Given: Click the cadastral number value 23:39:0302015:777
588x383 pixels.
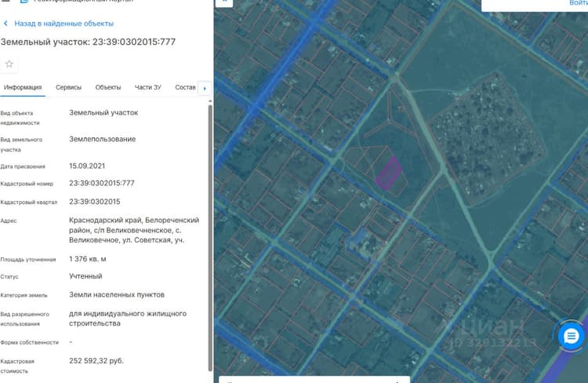Looking at the screenshot, I should tap(102, 183).
